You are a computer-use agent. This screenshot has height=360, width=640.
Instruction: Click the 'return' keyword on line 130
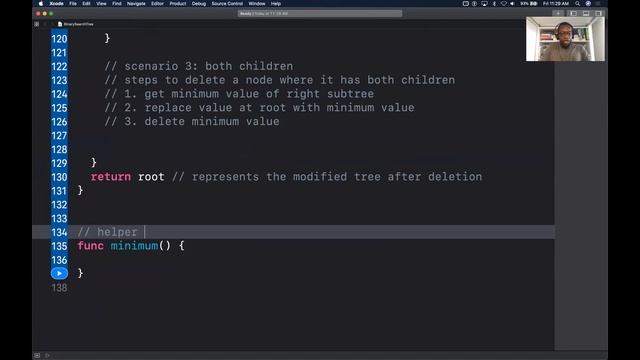[111, 177]
